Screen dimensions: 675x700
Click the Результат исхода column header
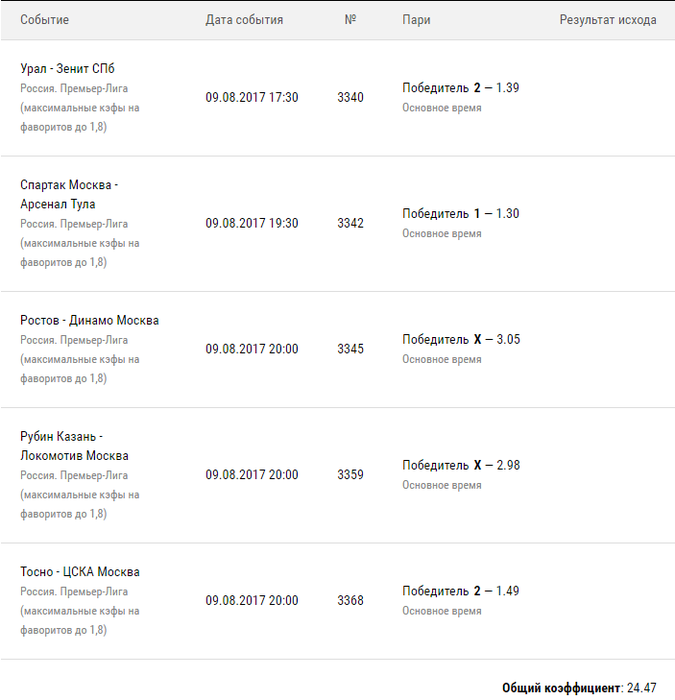pos(607,20)
